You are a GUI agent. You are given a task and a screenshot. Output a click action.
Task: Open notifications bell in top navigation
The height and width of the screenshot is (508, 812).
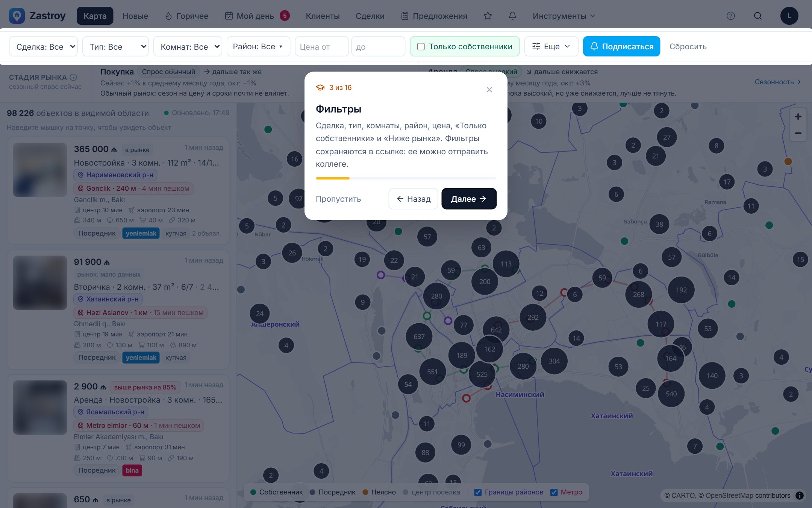512,16
